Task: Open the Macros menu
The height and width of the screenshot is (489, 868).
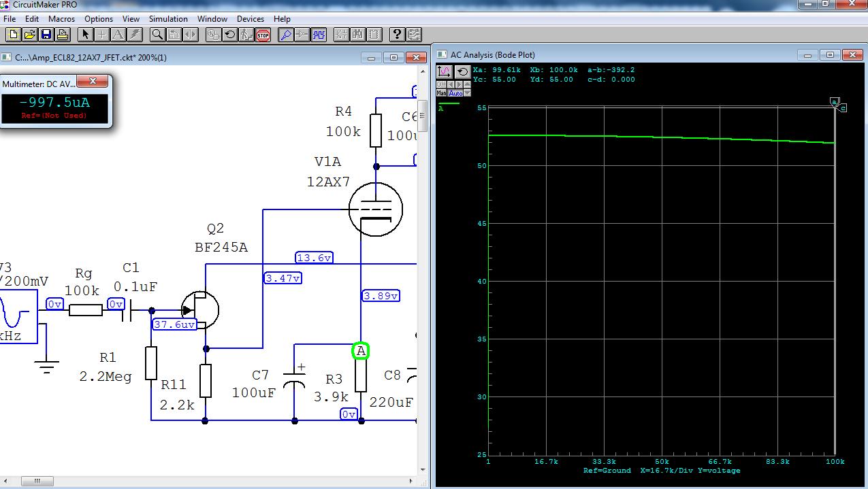Action: [62, 19]
